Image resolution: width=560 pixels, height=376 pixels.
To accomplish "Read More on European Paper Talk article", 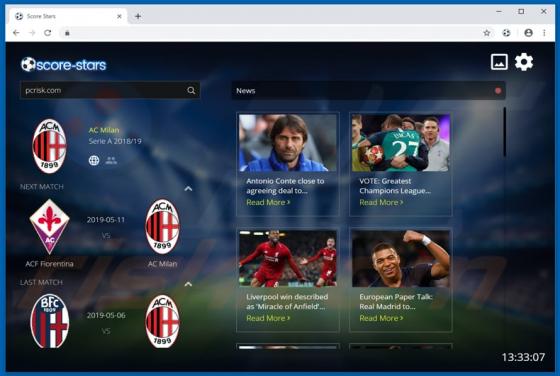I will 381,318.
